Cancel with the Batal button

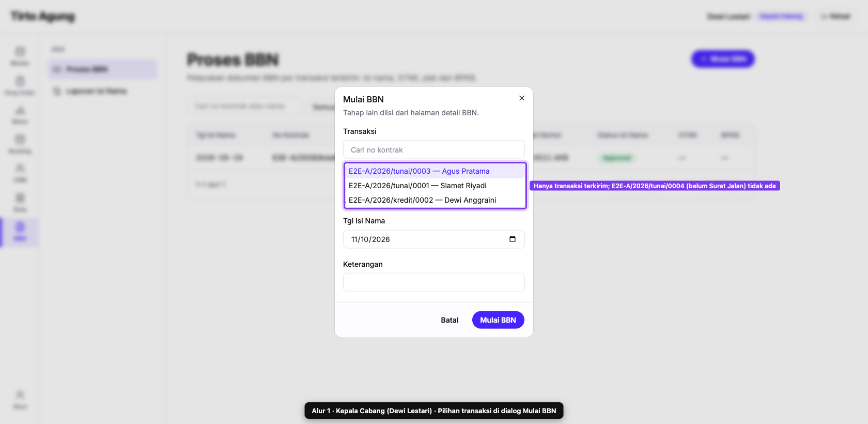pos(450,320)
